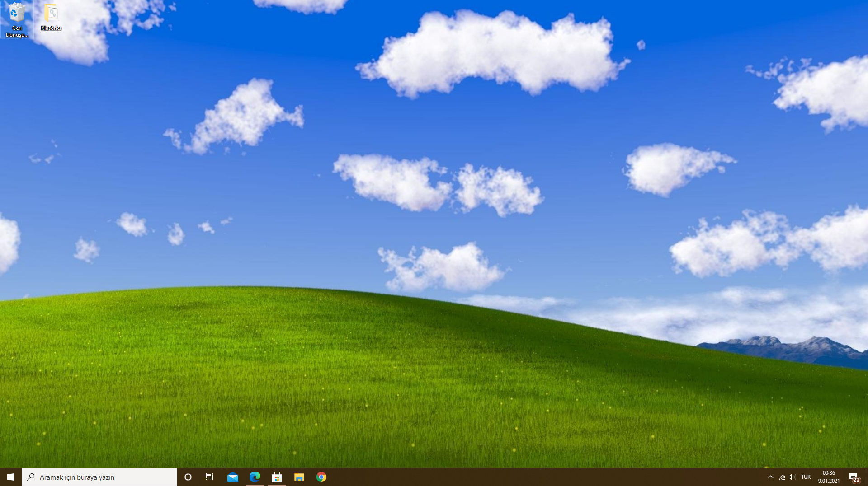Viewport: 868px width, 486px height.
Task: Click the 'Aramak için buraya yazın' search box
Action: click(x=99, y=477)
